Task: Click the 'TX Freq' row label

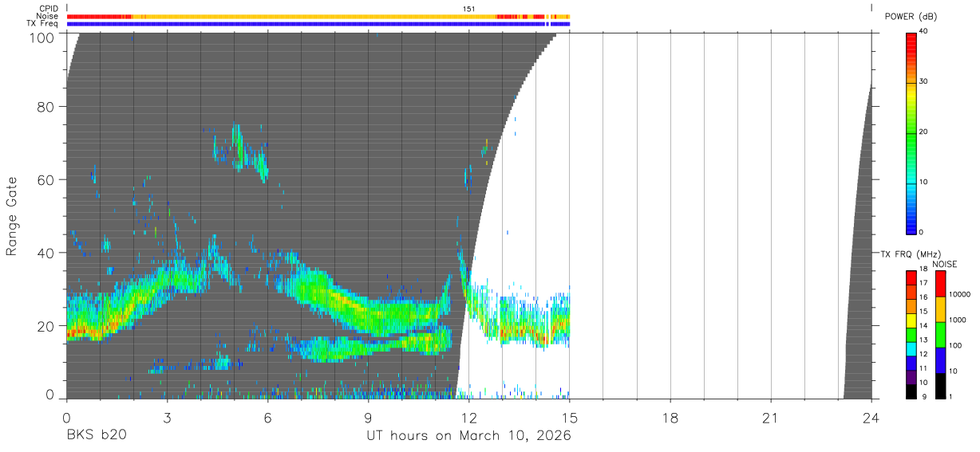Action: click(43, 24)
